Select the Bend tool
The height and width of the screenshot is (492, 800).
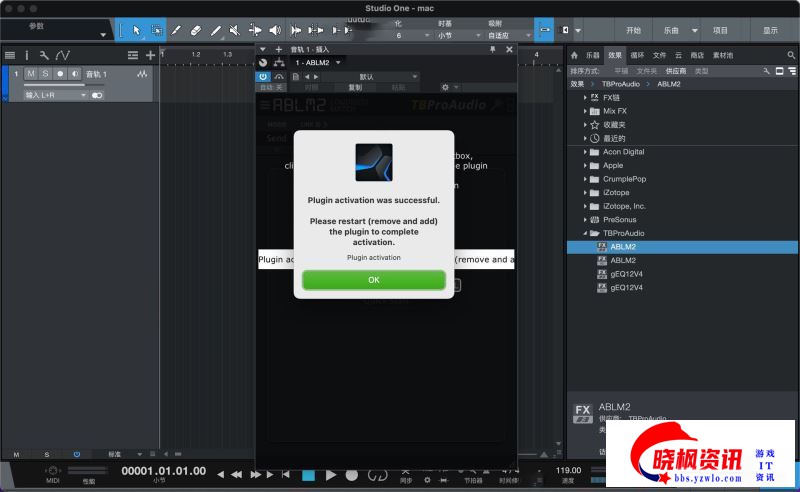click(255, 30)
